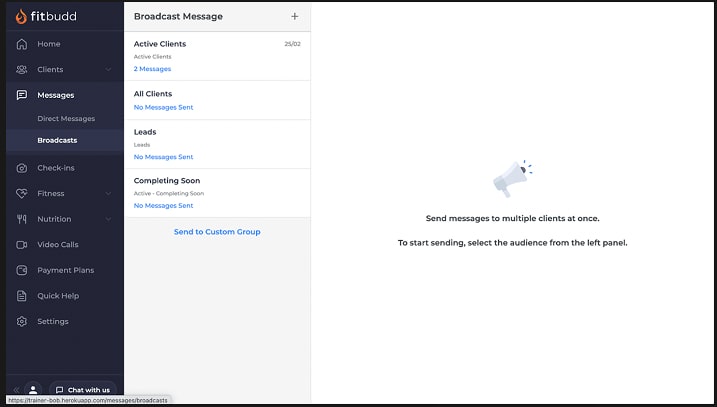717x407 pixels.
Task: Open the 2 Messages link
Action: [x=152, y=69]
